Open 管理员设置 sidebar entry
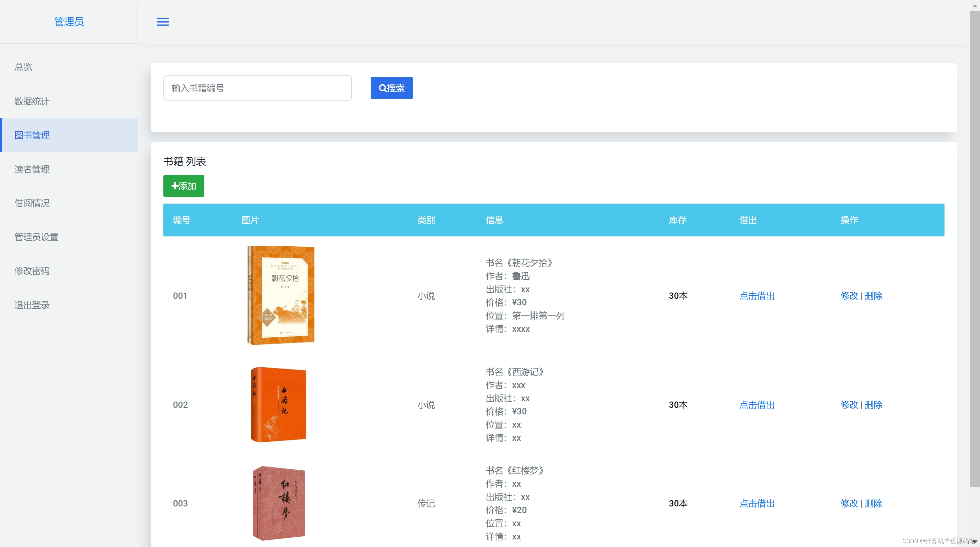 coord(36,237)
